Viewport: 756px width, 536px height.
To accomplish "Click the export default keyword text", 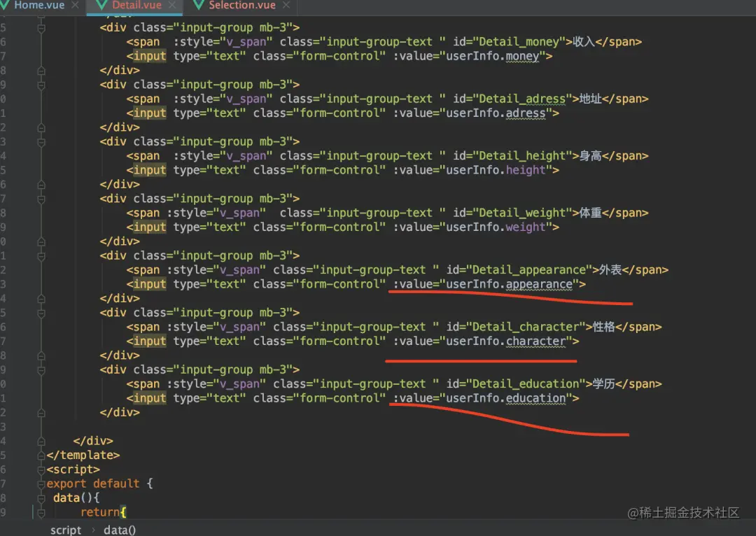I will coord(93,484).
